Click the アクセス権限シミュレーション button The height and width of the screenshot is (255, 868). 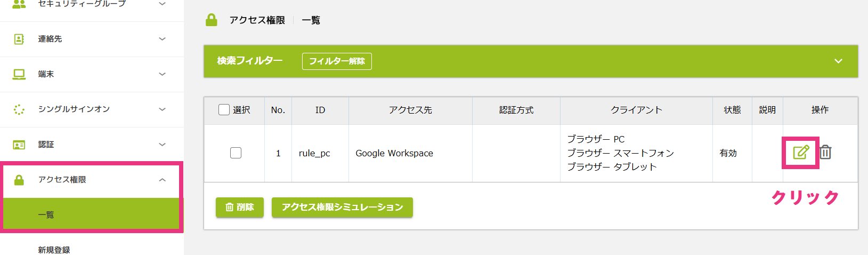342,207
